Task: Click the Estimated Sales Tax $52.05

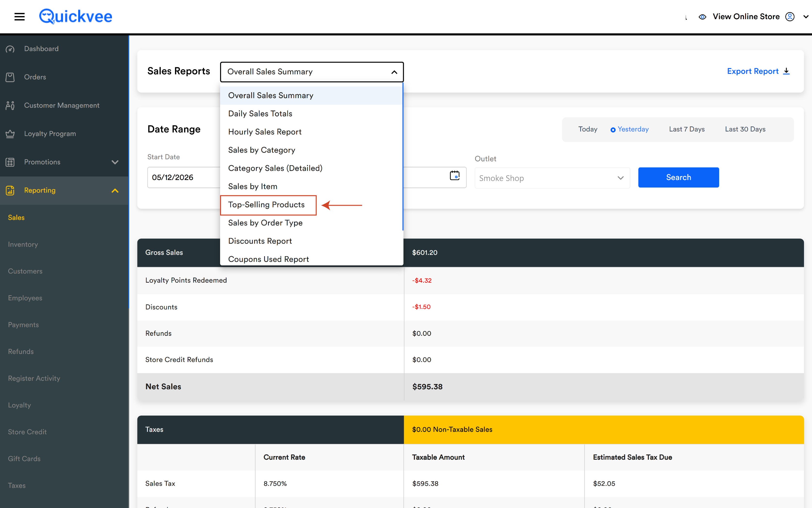Action: point(604,483)
